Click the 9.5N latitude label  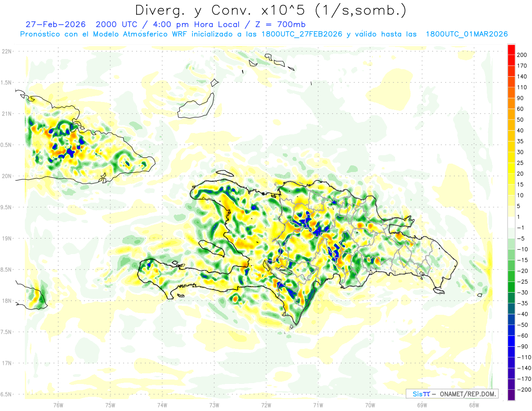pos(7,207)
